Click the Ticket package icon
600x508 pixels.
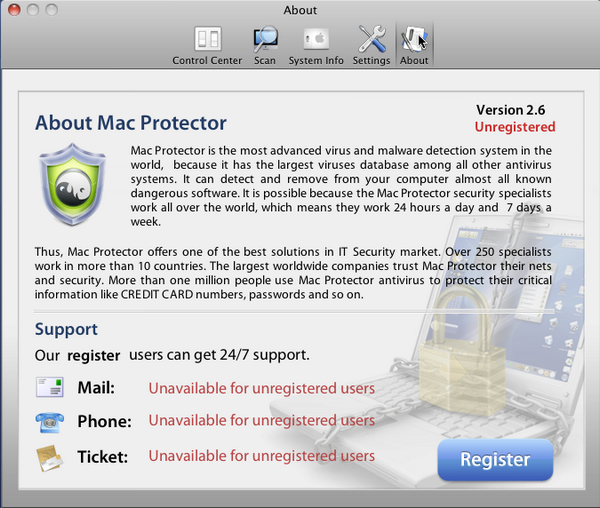(x=50, y=458)
